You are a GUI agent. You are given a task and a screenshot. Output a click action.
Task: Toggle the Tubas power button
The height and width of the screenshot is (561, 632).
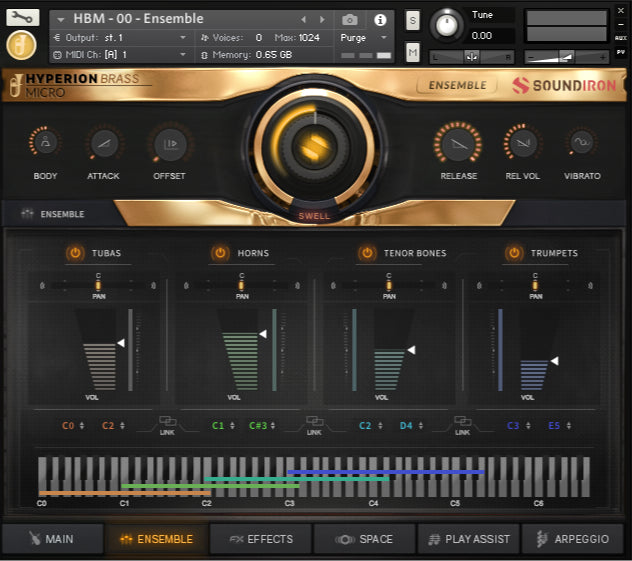tap(74, 253)
